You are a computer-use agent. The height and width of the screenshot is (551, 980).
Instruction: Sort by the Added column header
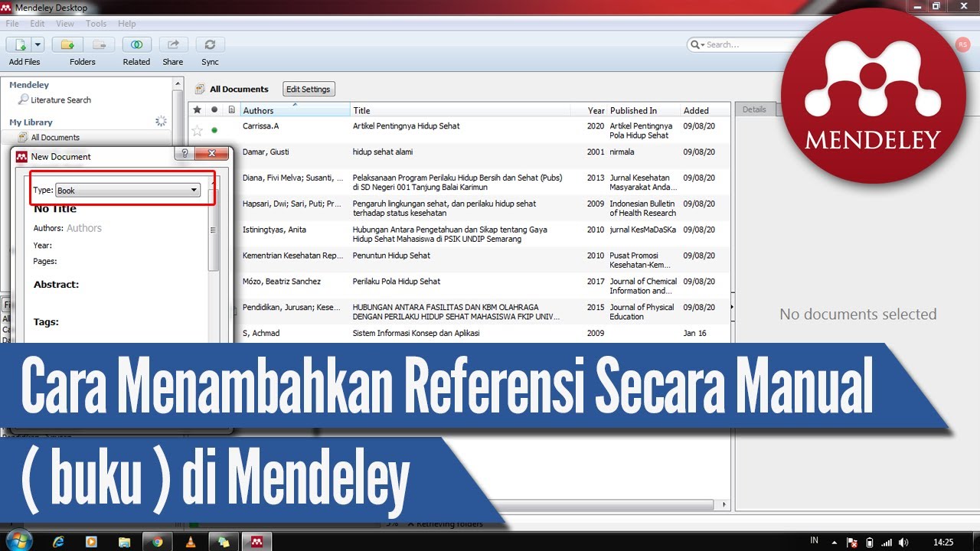click(x=704, y=110)
